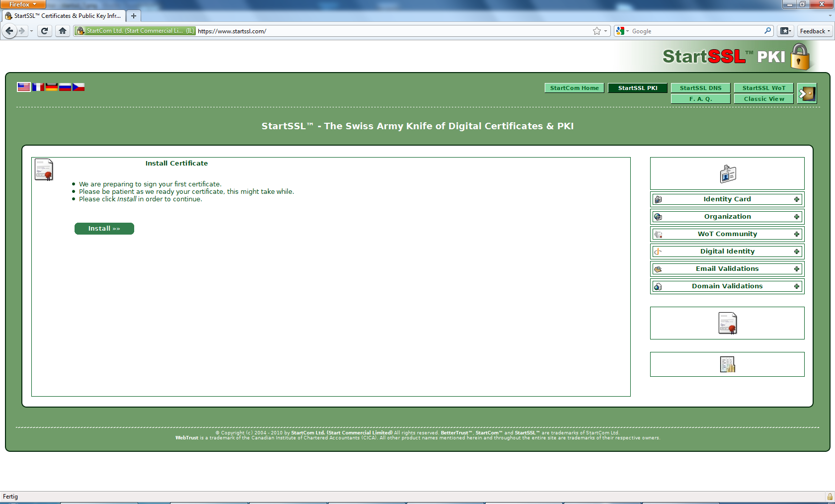
Task: Go back with browser back arrow
Action: [9, 31]
